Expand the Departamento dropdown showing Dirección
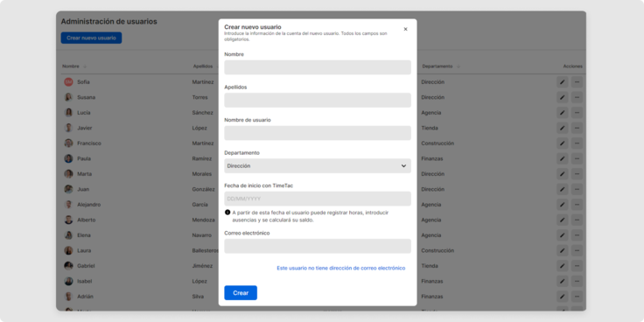This screenshot has width=644, height=322. [318, 166]
